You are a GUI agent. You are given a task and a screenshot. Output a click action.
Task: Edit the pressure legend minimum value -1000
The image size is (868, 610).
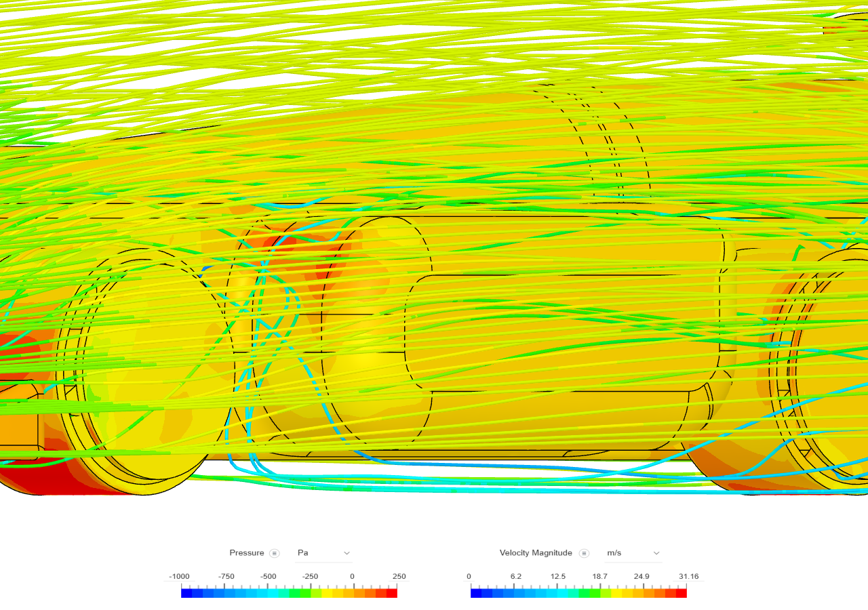180,577
